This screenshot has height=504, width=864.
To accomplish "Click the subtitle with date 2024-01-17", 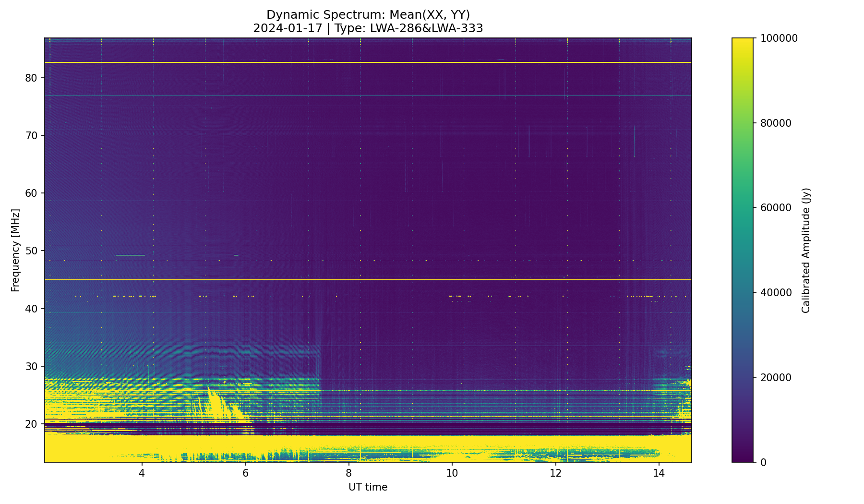I will tap(368, 28).
